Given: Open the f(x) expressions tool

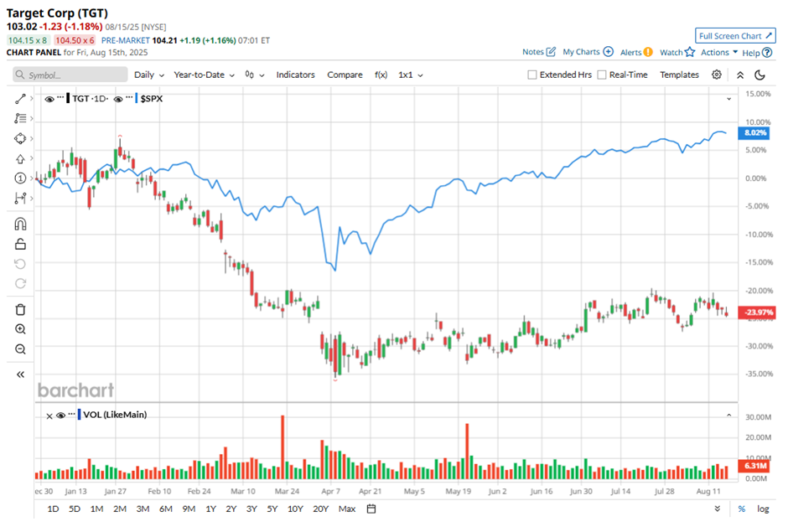Looking at the screenshot, I should [381, 75].
